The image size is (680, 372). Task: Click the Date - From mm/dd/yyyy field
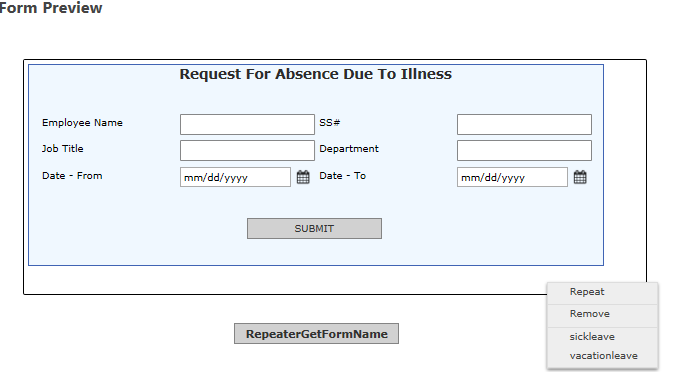235,177
